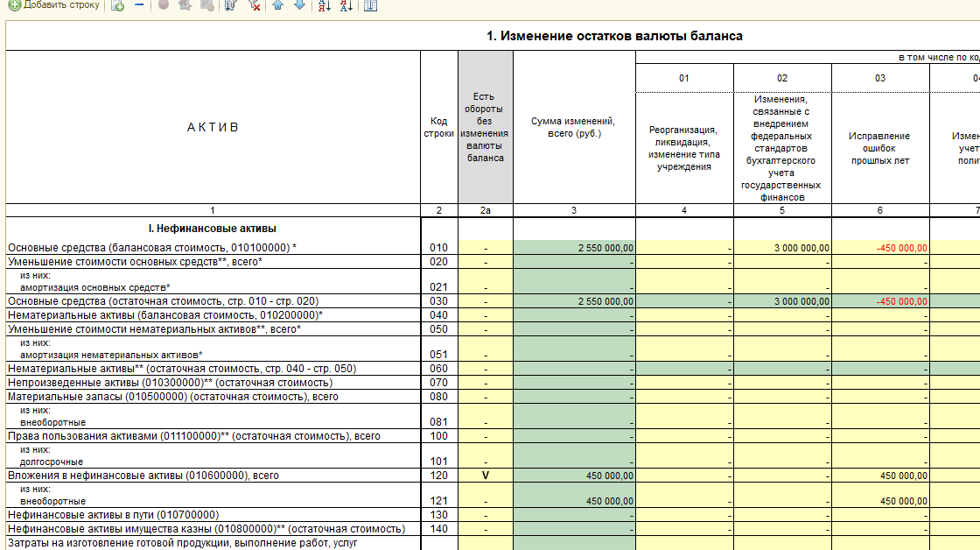Click the 'амортизация основных средств' row
Viewport: 980px width, 550px height.
click(213, 282)
